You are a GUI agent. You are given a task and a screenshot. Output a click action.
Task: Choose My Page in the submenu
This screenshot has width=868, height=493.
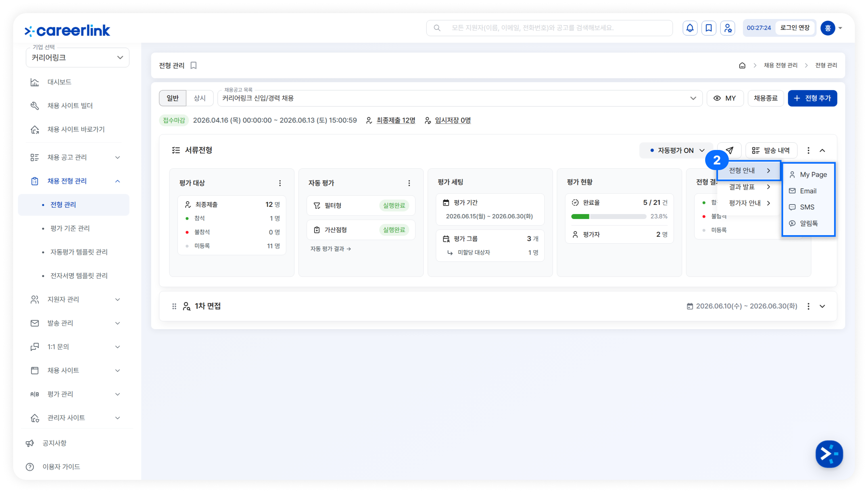[808, 175]
